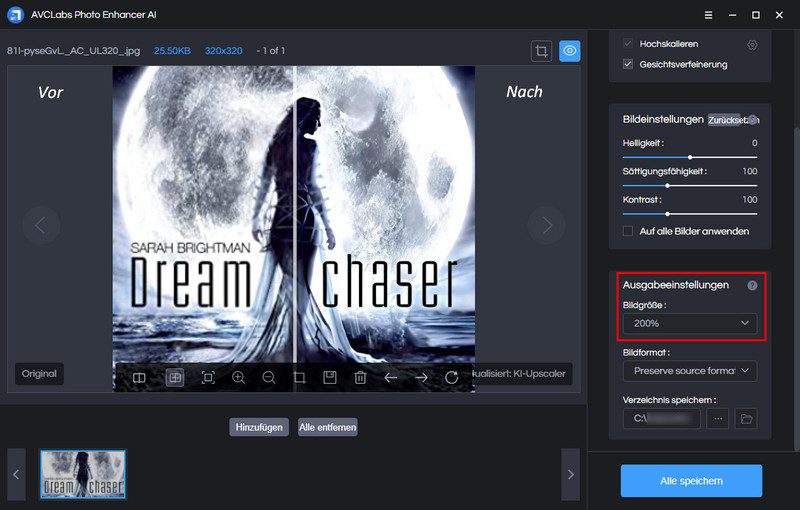This screenshot has width=800, height=510.
Task: Click the resolution text 320x320
Action: pyautogui.click(x=223, y=51)
